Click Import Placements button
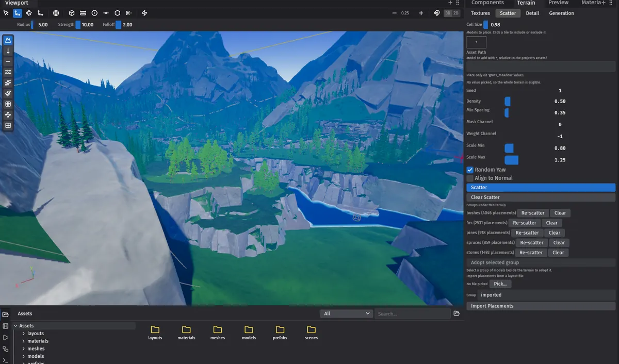The width and height of the screenshot is (619, 364). (541, 306)
